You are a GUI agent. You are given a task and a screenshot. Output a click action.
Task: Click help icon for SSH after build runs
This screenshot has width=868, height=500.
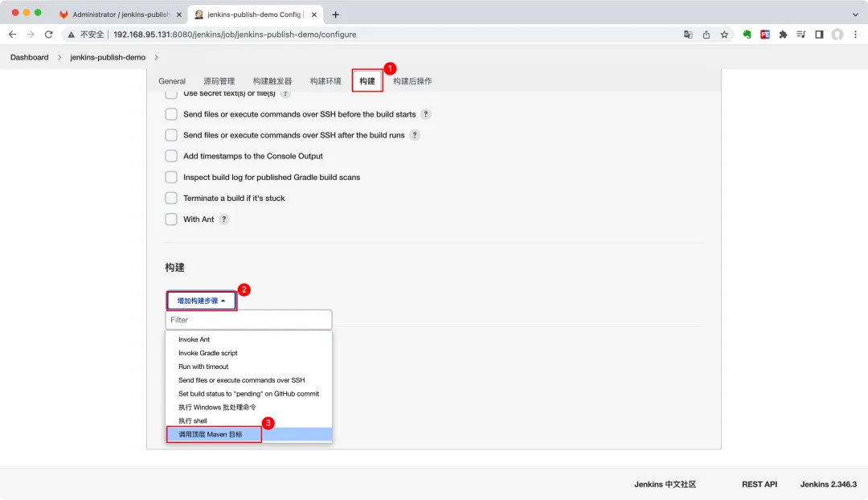[x=415, y=135]
